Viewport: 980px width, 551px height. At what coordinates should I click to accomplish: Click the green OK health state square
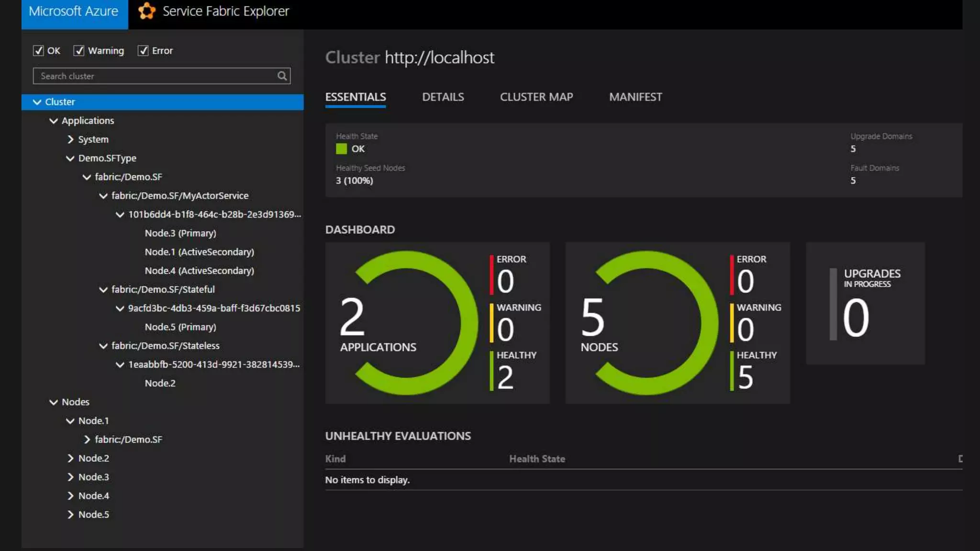click(341, 149)
